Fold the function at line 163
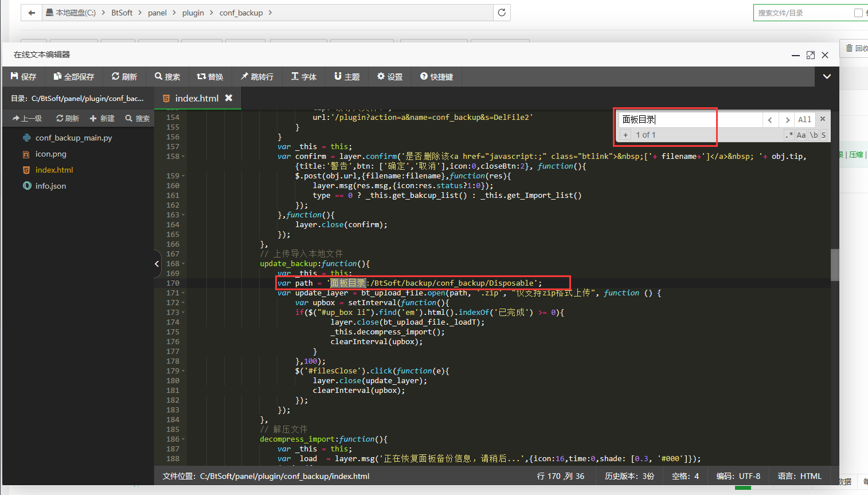This screenshot has width=868, height=495. (183, 215)
